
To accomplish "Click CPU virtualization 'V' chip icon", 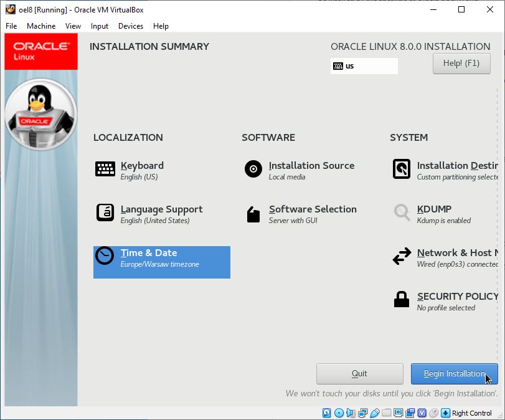I will (x=422, y=413).
